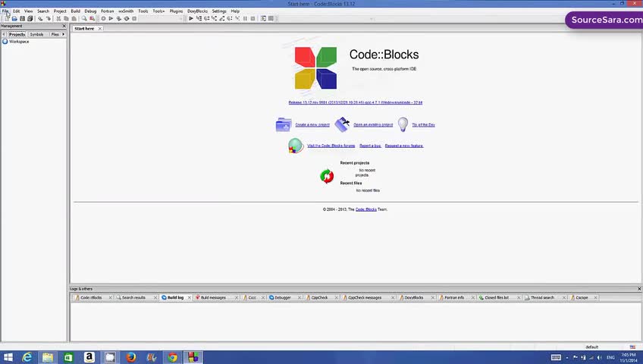Select the Projects tab in Management
The image size is (643, 364).
pos(17,34)
